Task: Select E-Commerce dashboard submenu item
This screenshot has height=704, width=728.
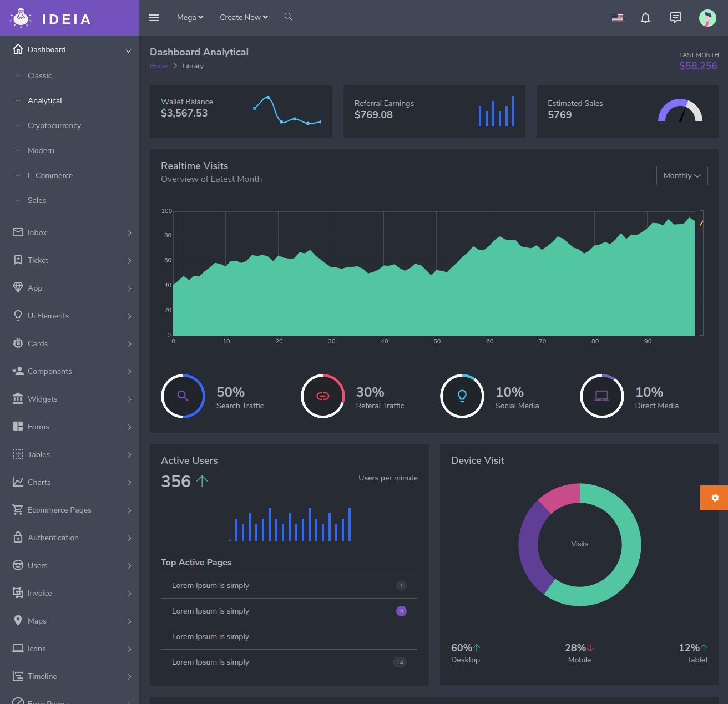Action: (x=50, y=175)
